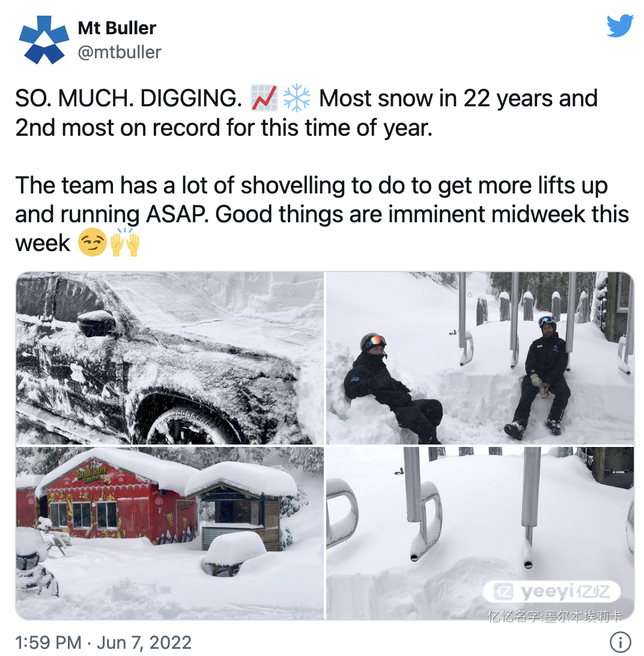
Task: View the snow-covered car photo
Action: (x=170, y=357)
